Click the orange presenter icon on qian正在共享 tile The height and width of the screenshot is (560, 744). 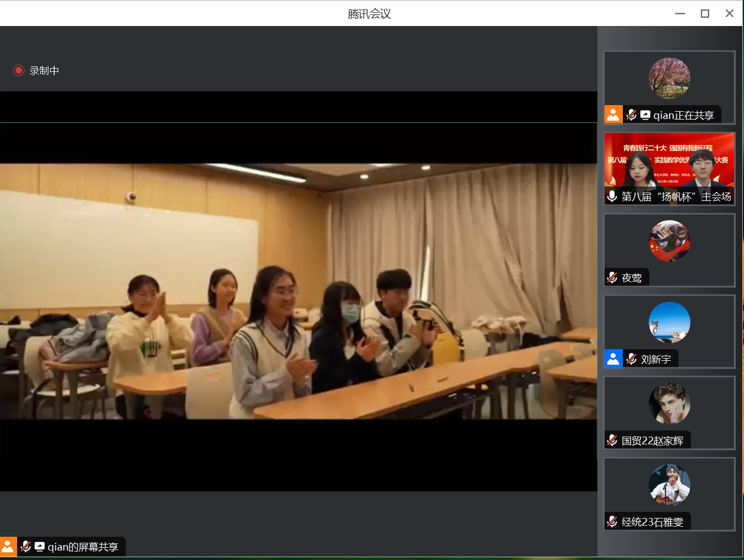click(x=613, y=115)
